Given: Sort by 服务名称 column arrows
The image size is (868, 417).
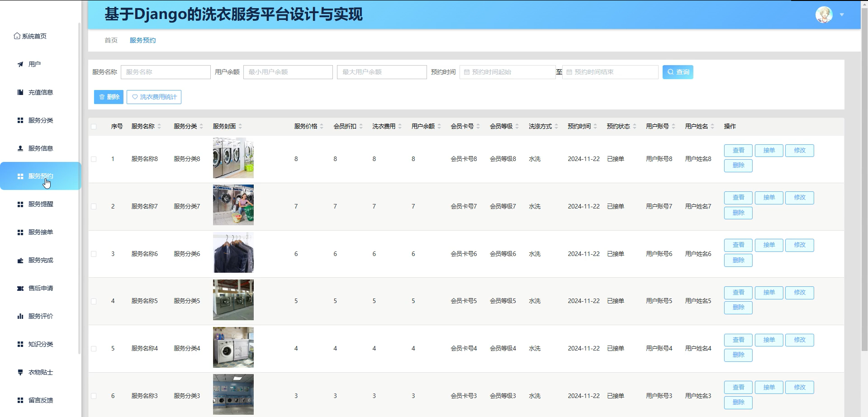Looking at the screenshot, I should point(159,127).
